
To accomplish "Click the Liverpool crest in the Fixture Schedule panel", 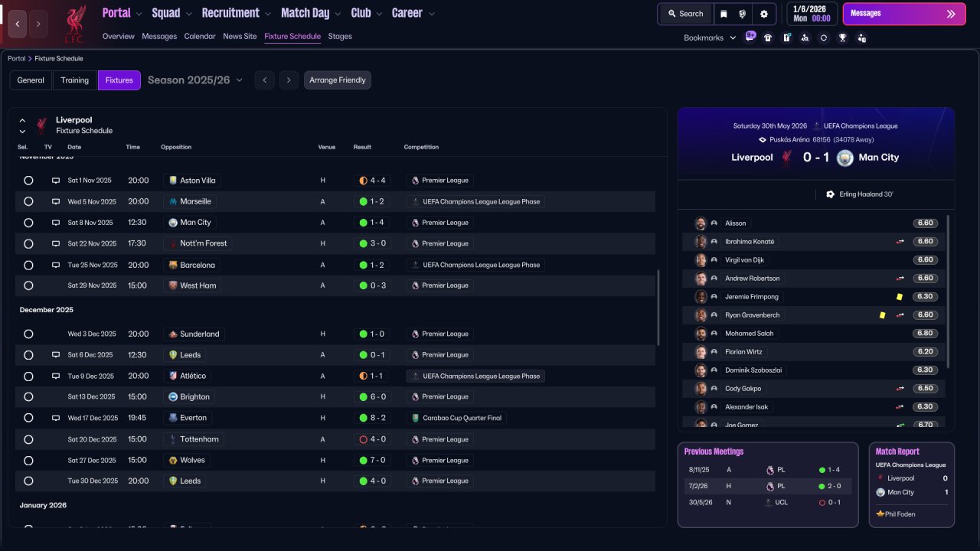I will 41,126.
